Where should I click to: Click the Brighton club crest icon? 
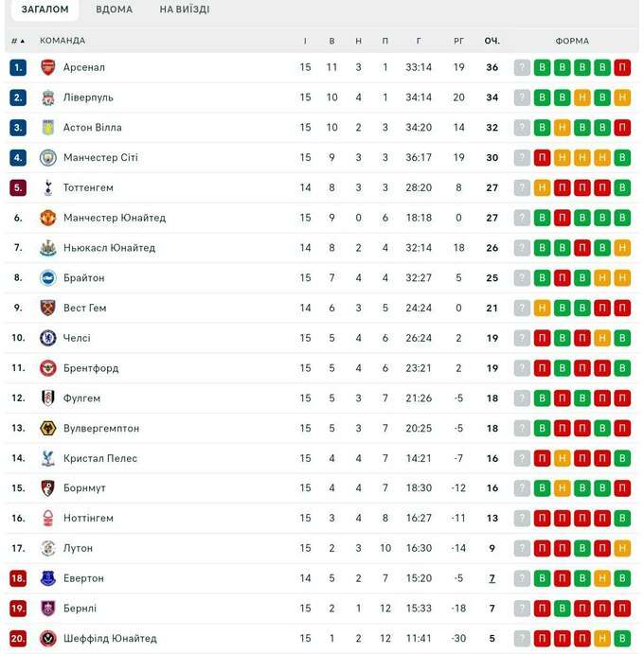[47, 278]
